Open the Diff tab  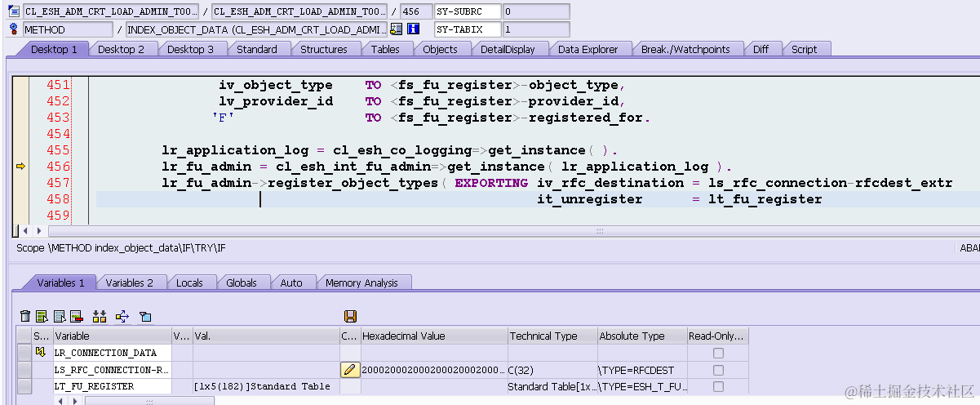click(760, 49)
